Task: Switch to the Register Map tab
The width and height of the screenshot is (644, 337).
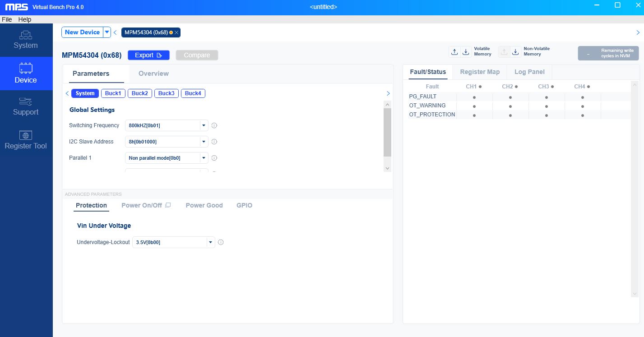Action: pyautogui.click(x=479, y=72)
